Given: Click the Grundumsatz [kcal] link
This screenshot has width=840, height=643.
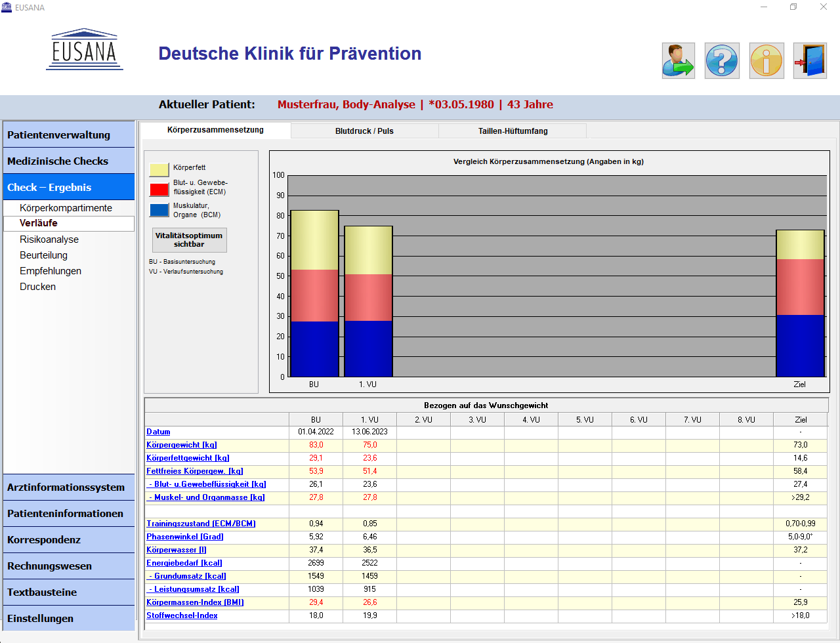Looking at the screenshot, I should tap(188, 576).
